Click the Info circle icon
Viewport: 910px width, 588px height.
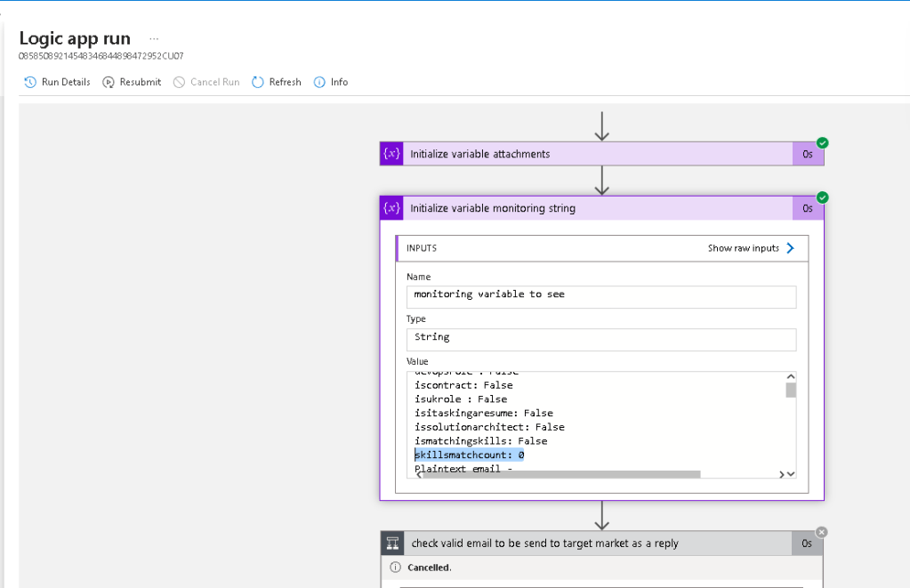coord(319,82)
